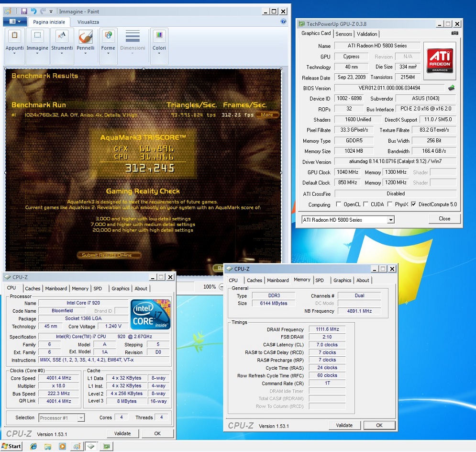Open the blue Paint file menu button
The image size is (476, 452).
click(14, 22)
